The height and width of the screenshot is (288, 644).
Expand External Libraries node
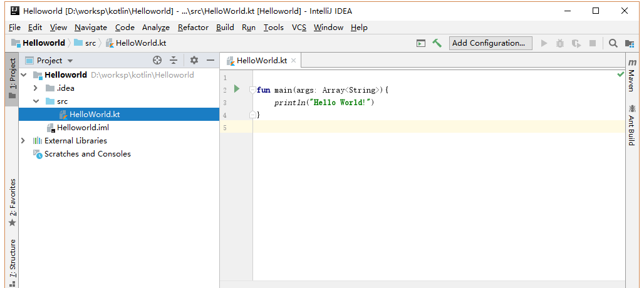click(x=23, y=141)
